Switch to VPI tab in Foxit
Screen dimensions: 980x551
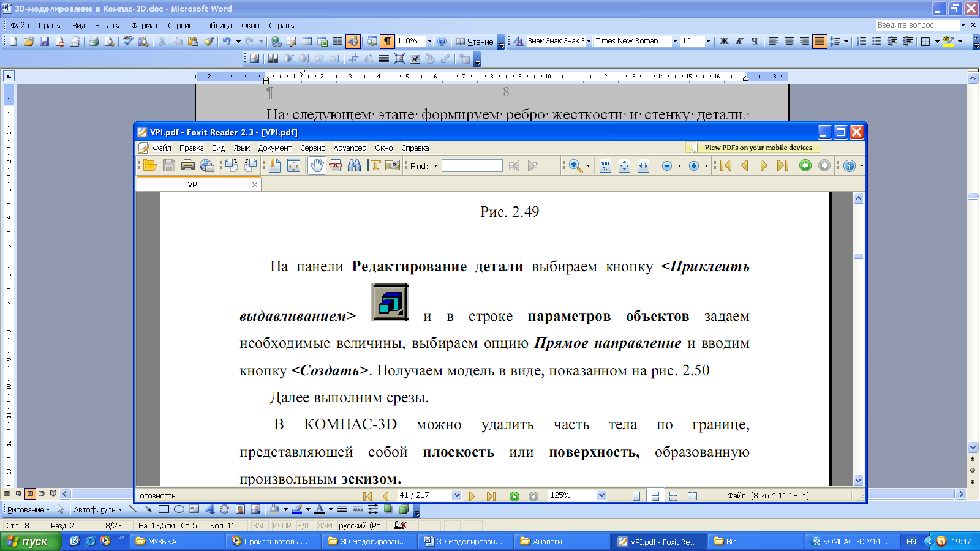point(194,184)
